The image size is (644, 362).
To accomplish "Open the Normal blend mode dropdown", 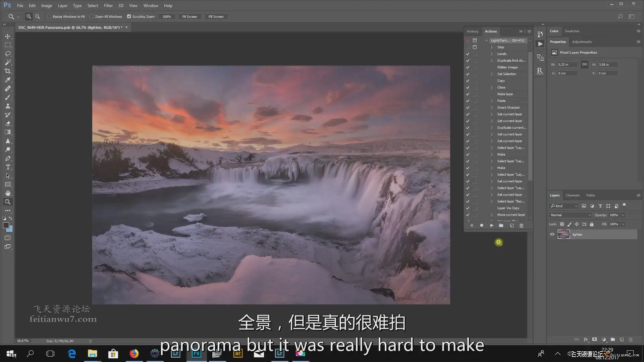I will coord(570,215).
